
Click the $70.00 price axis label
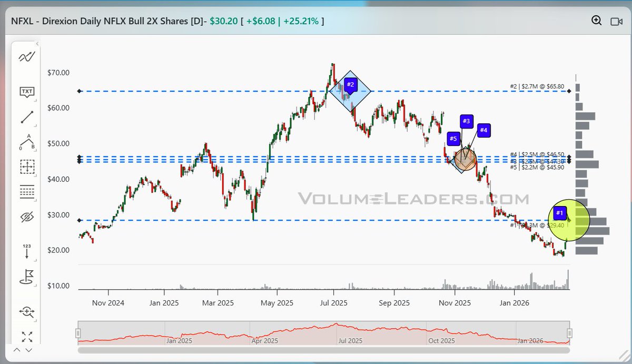58,73
